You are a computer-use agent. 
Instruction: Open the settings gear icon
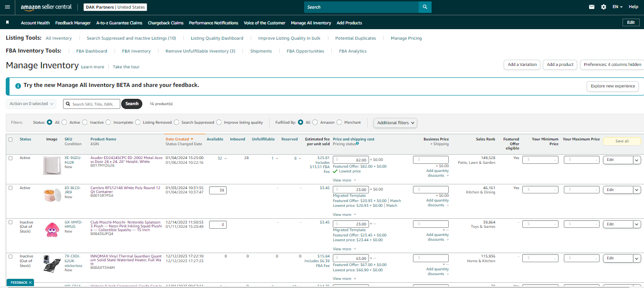[x=603, y=7]
